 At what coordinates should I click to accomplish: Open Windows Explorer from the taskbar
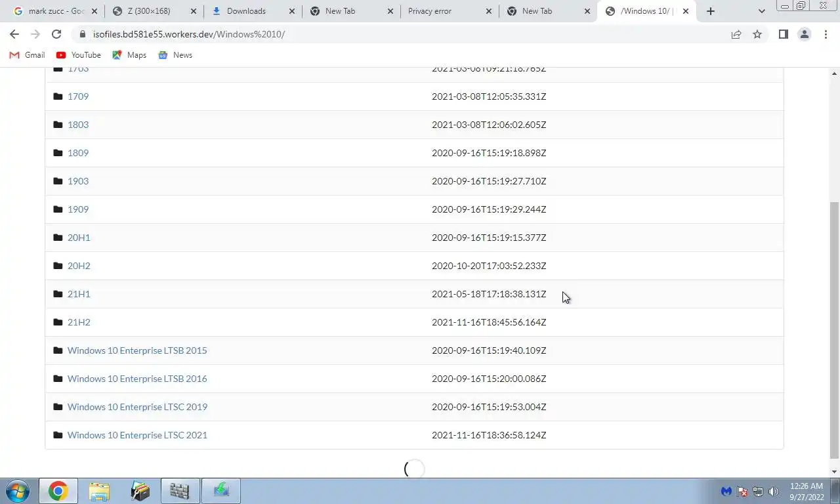99,491
